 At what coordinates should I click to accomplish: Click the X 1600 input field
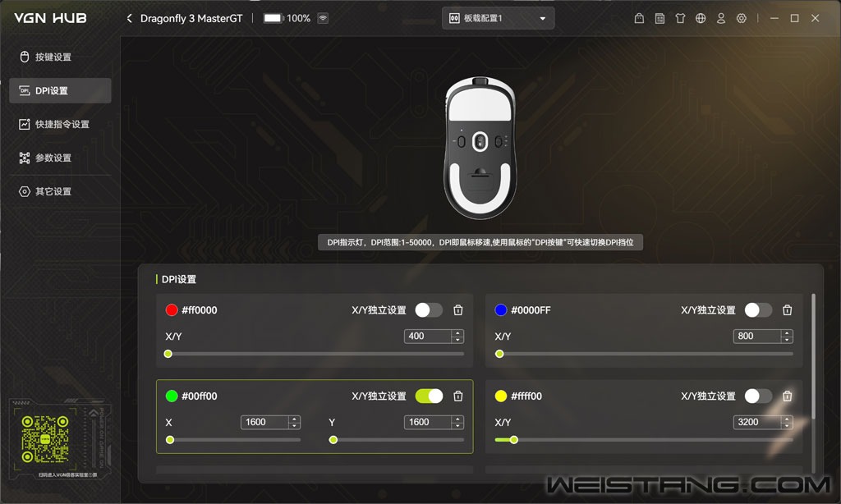[264, 422]
